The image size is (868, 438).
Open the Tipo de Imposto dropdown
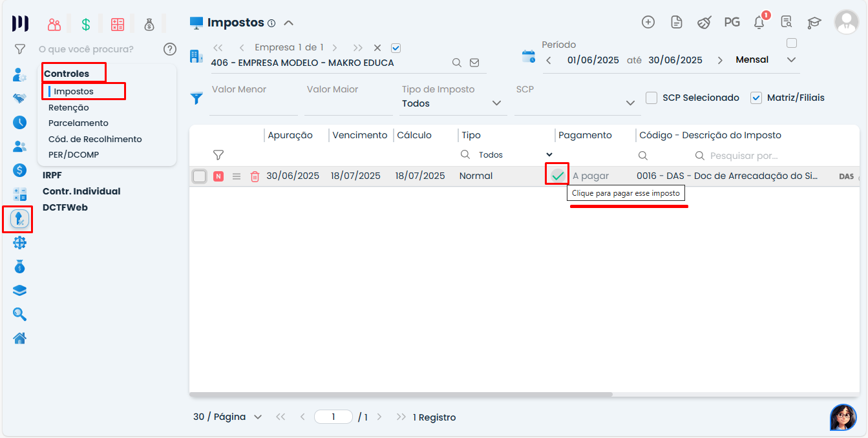pyautogui.click(x=452, y=103)
